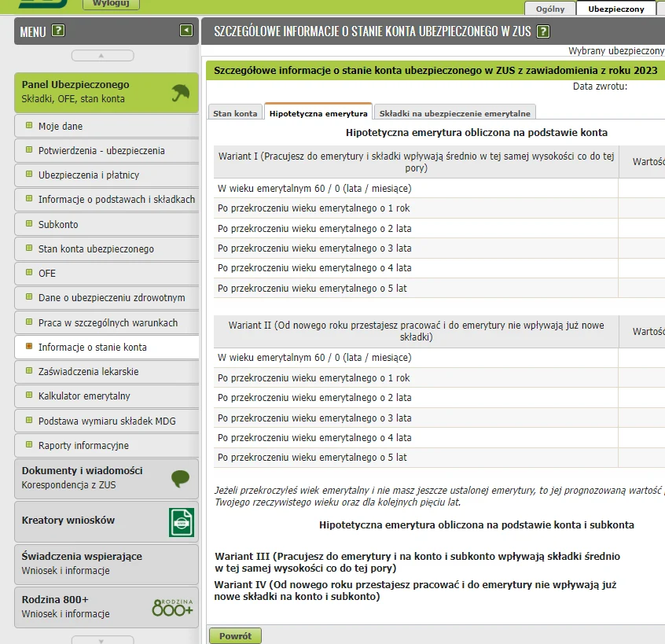Click the Wyloguj button
Image resolution: width=665 pixels, height=644 pixels.
(111, 4)
